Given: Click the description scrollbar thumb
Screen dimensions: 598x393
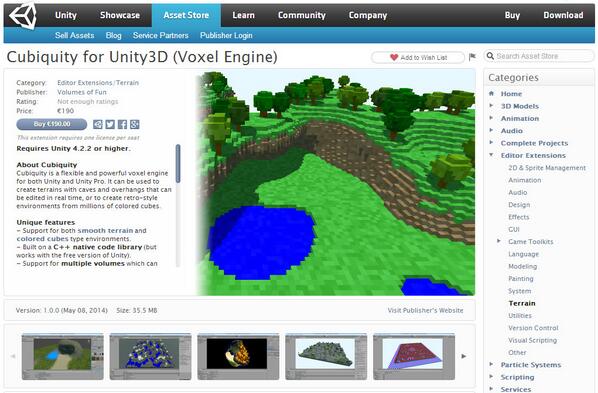Looking at the screenshot, I should point(178,163).
